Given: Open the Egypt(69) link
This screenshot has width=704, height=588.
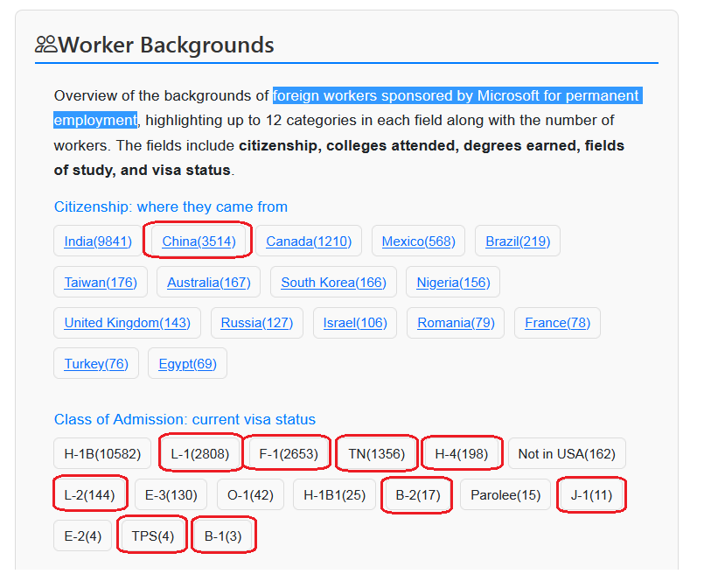Looking at the screenshot, I should (188, 363).
